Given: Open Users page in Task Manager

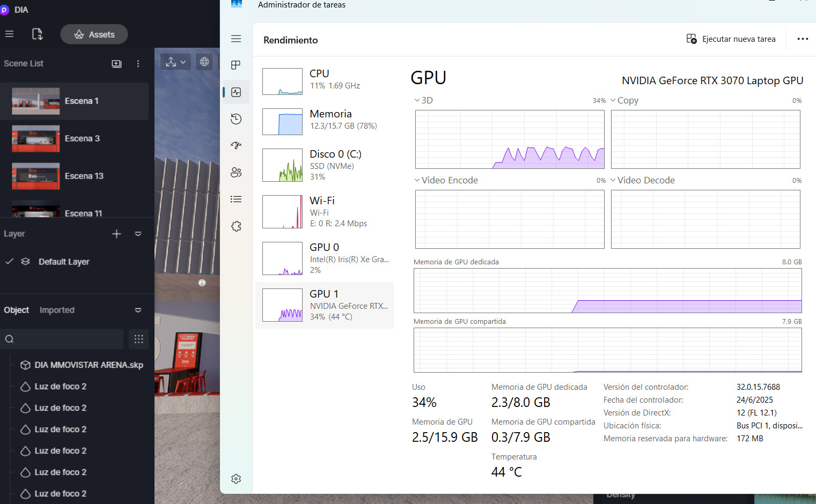Looking at the screenshot, I should coord(236,172).
